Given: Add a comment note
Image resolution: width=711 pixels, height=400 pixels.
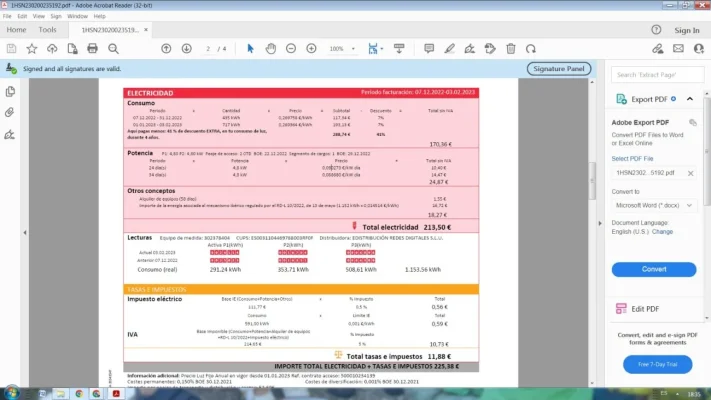Looking at the screenshot, I should [429, 49].
